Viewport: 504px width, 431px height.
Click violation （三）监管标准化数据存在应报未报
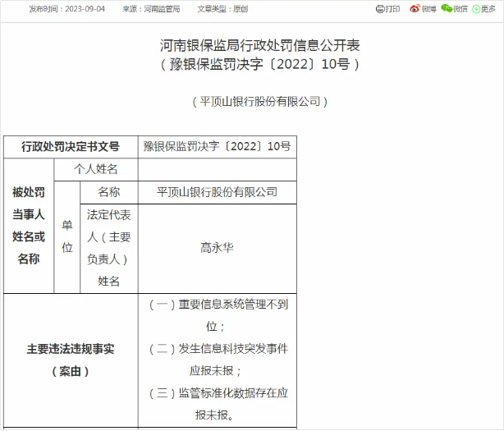click(218, 404)
